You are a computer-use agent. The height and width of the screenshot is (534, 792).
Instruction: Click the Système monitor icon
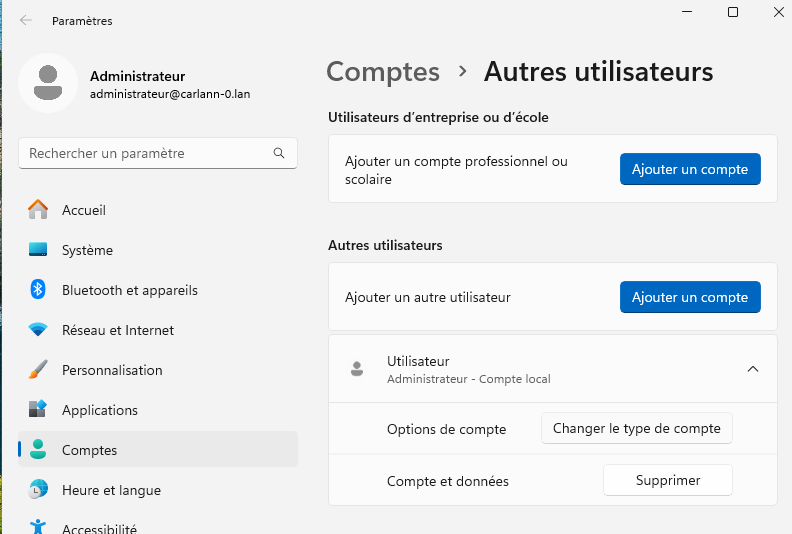click(38, 250)
